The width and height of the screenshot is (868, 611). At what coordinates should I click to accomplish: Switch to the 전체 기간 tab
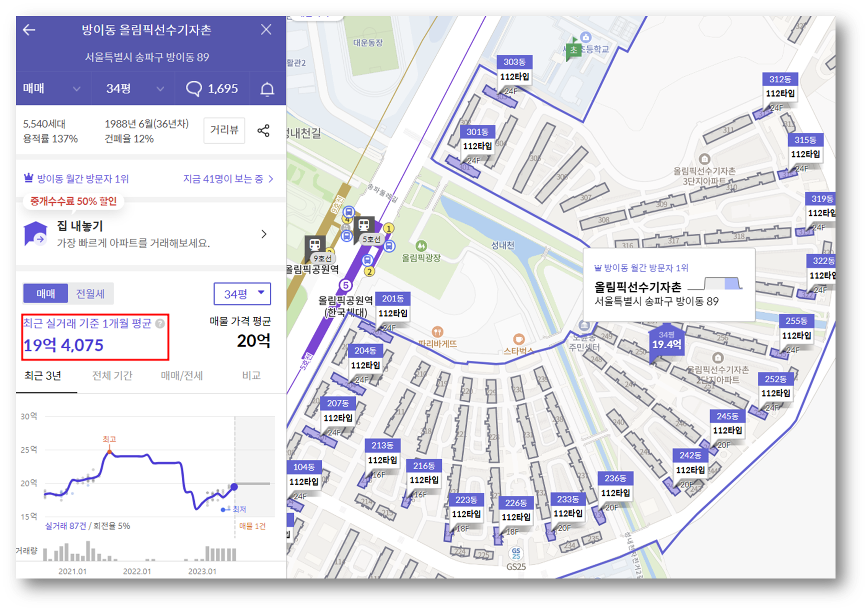pos(112,375)
